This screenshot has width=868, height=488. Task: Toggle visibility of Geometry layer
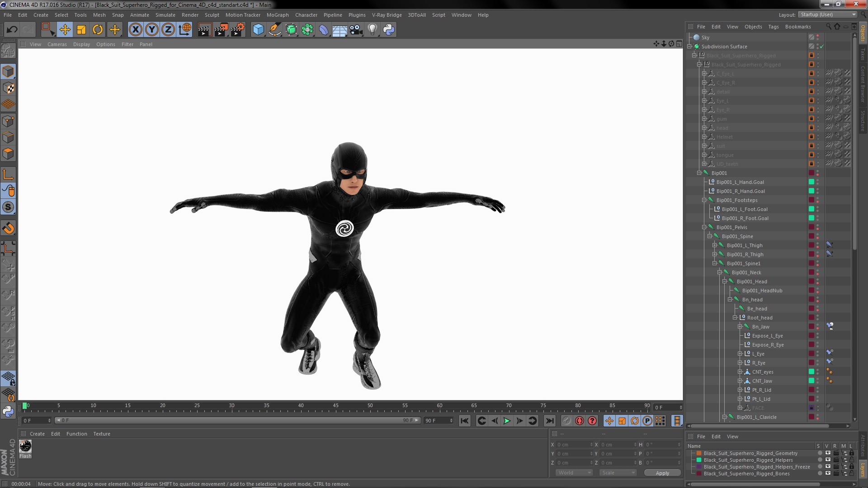pos(828,453)
